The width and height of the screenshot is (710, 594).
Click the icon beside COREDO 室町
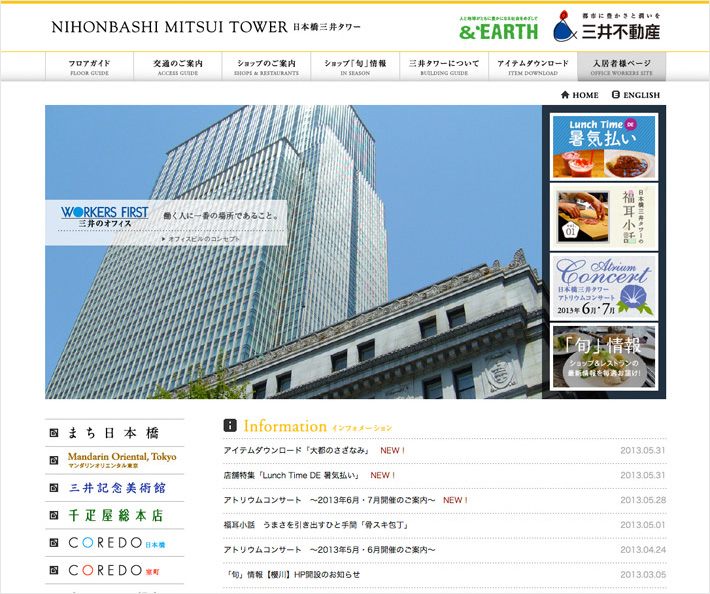54,570
